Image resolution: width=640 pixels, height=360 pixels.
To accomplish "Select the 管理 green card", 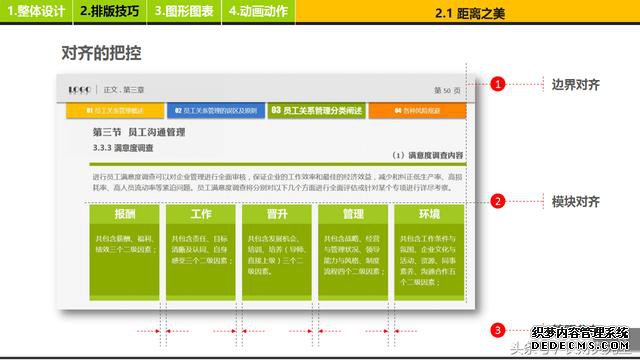I will click(353, 252).
